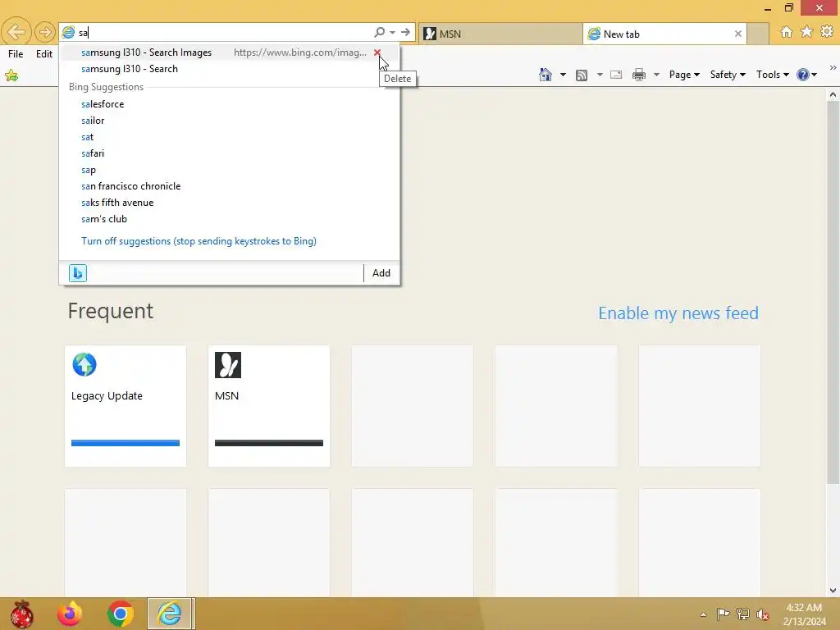This screenshot has width=840, height=630.
Task: Choose the sailor suggestion
Action: pyautogui.click(x=230, y=121)
